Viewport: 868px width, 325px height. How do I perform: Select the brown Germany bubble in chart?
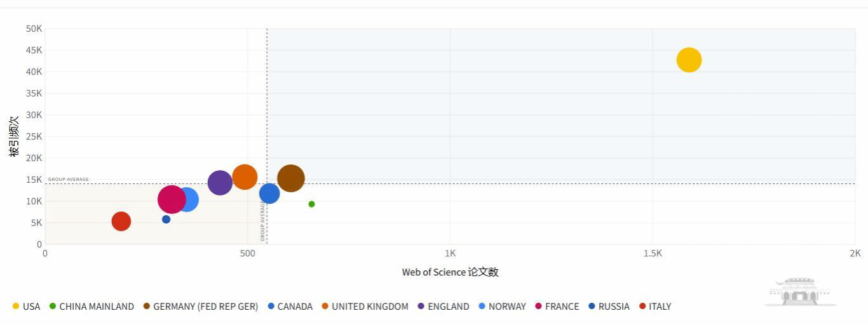pos(291,178)
